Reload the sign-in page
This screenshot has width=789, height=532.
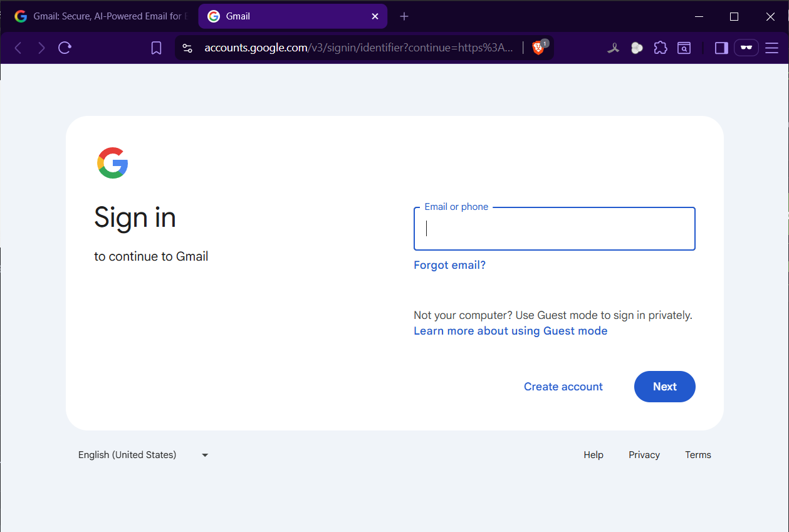click(65, 48)
